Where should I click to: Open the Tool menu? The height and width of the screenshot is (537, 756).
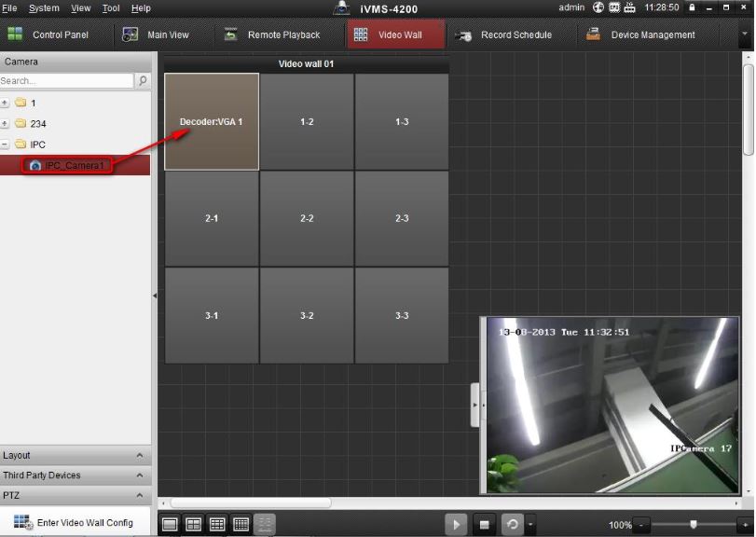[111, 8]
